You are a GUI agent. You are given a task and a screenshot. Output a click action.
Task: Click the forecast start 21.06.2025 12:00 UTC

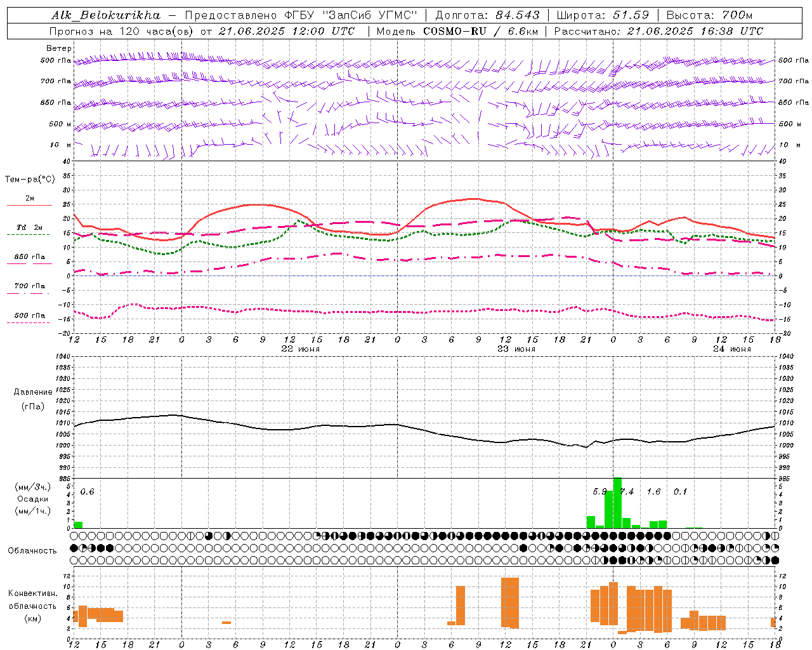(286, 31)
